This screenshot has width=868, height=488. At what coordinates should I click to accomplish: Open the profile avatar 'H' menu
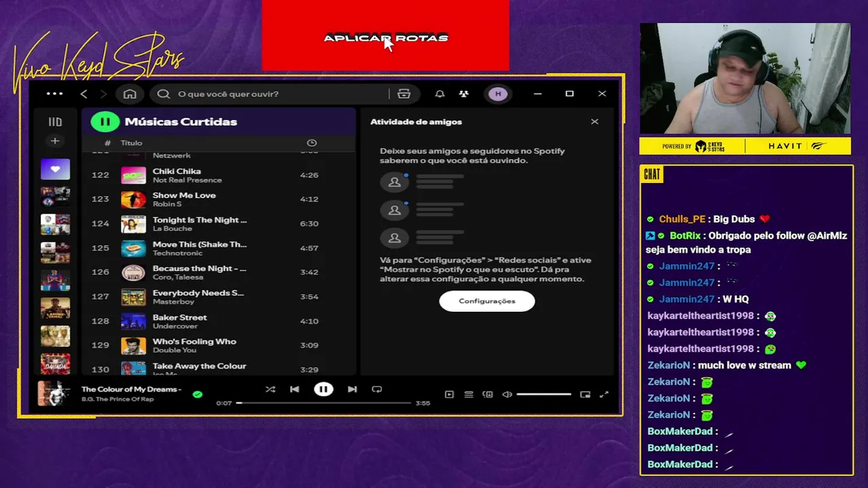(x=498, y=94)
